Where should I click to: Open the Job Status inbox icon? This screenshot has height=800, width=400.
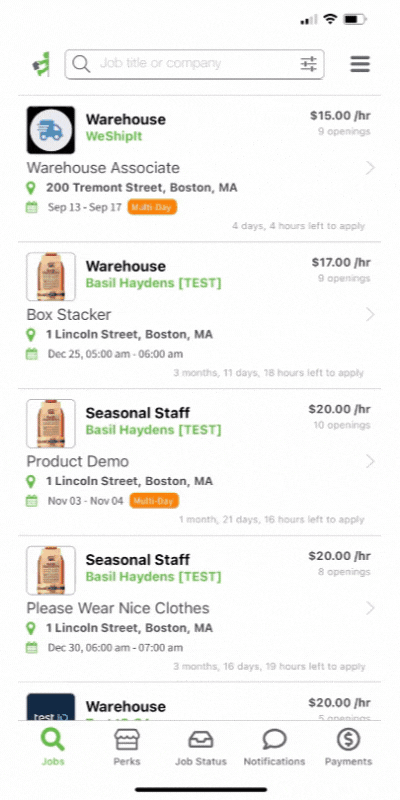201,739
